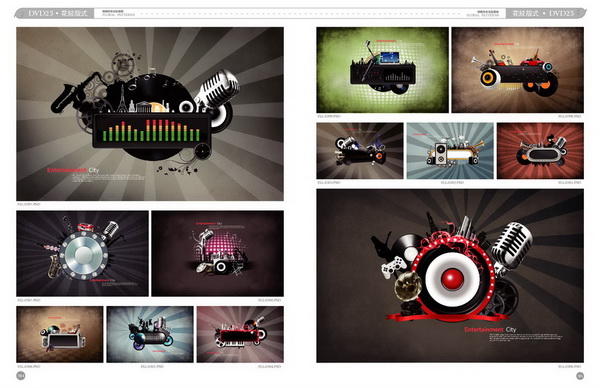Click the left page number circle
The width and height of the screenshot is (600, 388).
pyautogui.click(x=21, y=376)
